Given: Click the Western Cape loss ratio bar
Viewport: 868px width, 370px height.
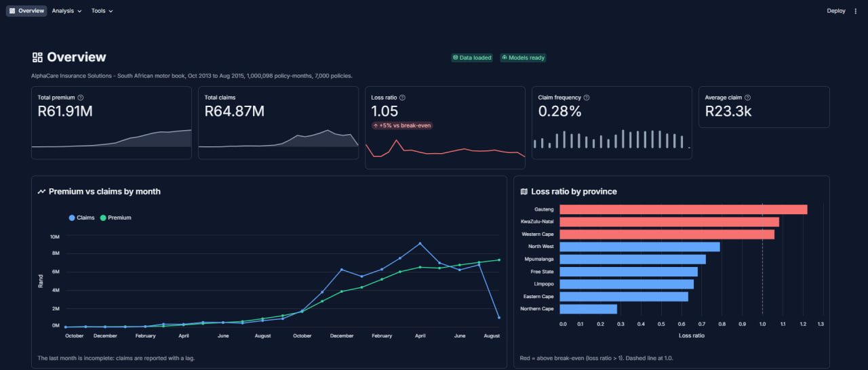Looking at the screenshot, I should [x=667, y=234].
